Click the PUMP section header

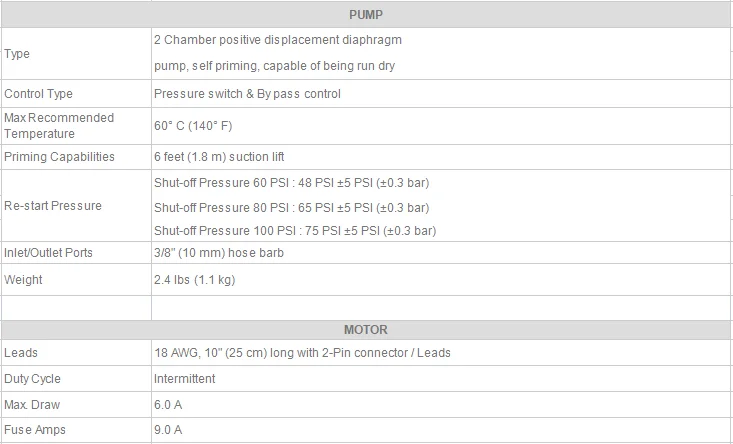coord(366,15)
